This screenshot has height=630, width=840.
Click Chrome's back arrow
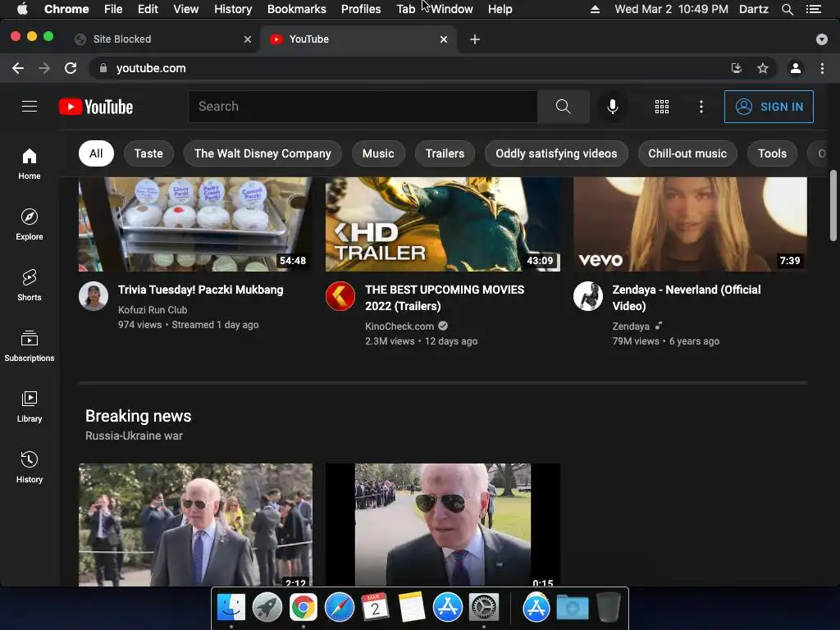pyautogui.click(x=18, y=68)
